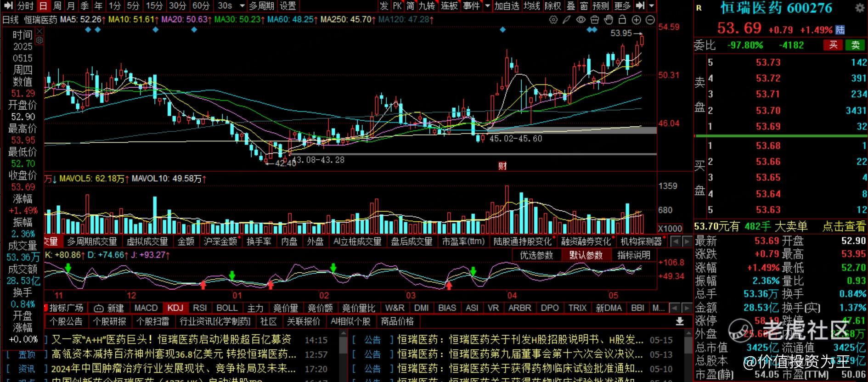Click 优选参数 optimized parameters button
Viewport: 868px width, 382px height.
(536, 255)
